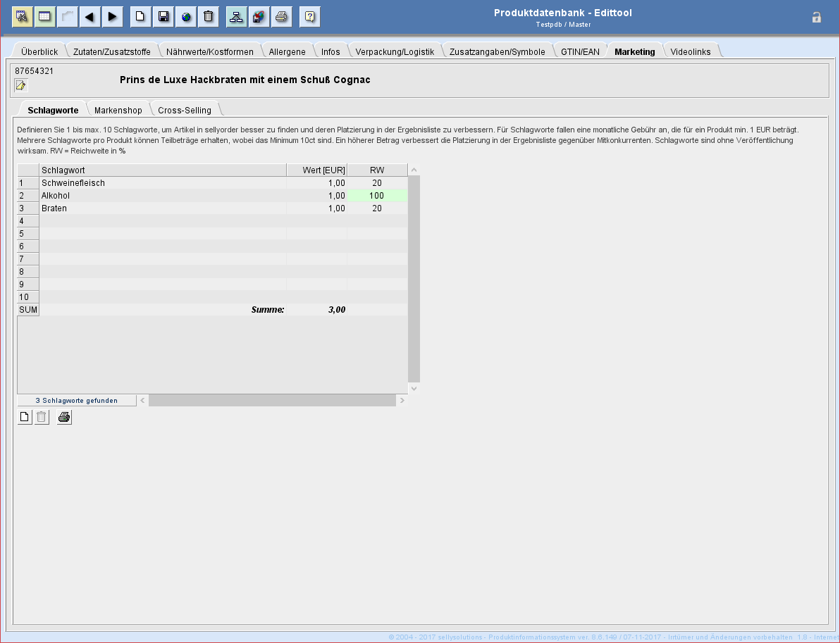Click the greyed-out folder icon in the toolbar
840x643 pixels.
tap(67, 17)
